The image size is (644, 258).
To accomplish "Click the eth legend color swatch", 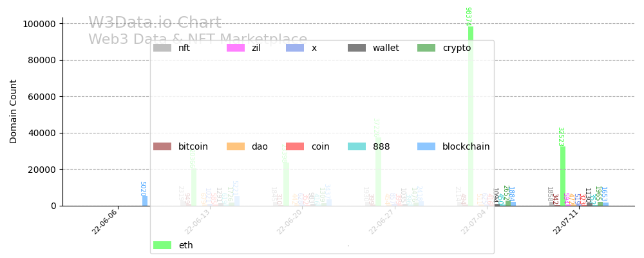I will click(x=162, y=245).
